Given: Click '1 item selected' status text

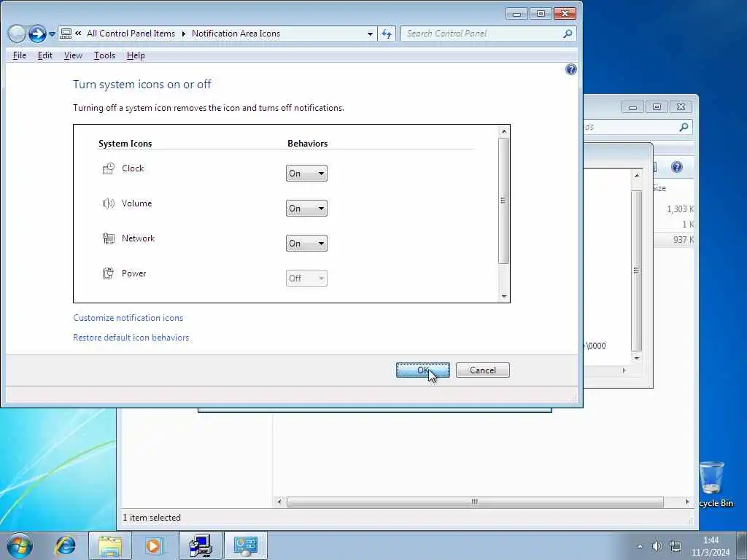Looking at the screenshot, I should point(152,518).
